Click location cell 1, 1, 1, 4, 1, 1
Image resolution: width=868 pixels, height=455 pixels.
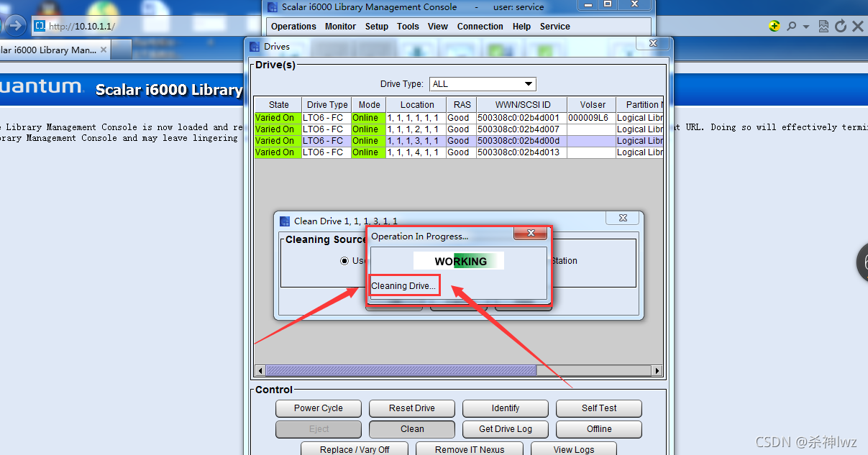416,152
